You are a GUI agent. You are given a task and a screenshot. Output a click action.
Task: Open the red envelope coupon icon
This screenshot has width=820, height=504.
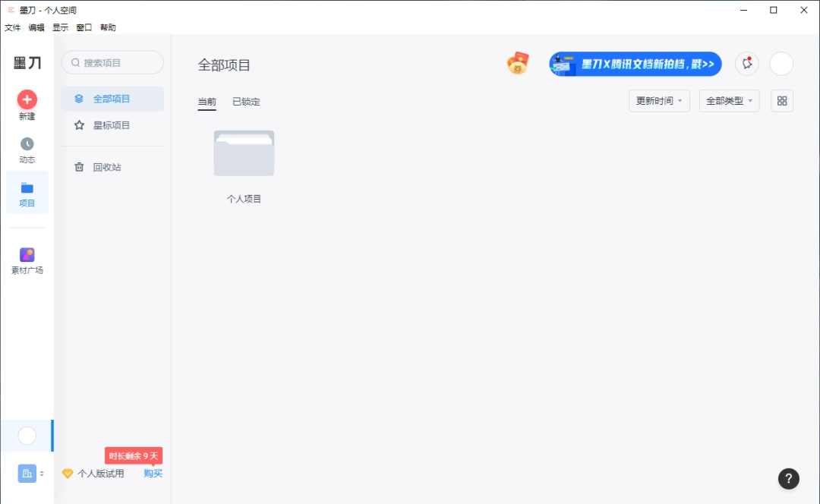[517, 64]
